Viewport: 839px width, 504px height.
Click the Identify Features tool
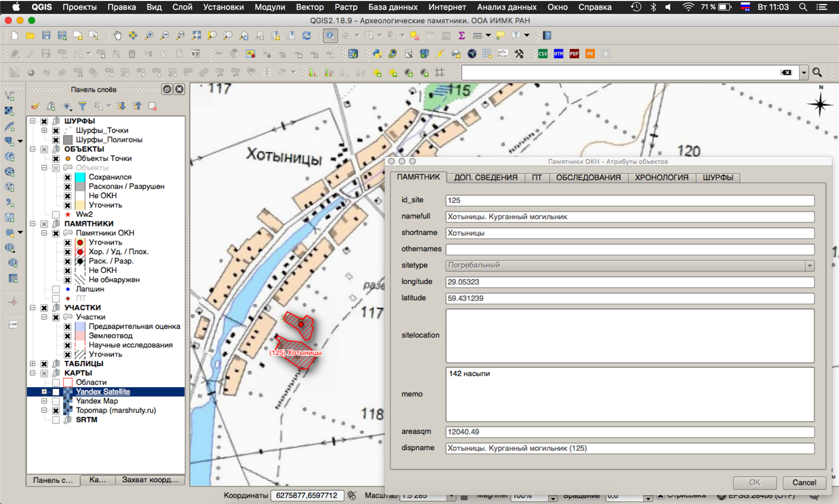(x=330, y=35)
